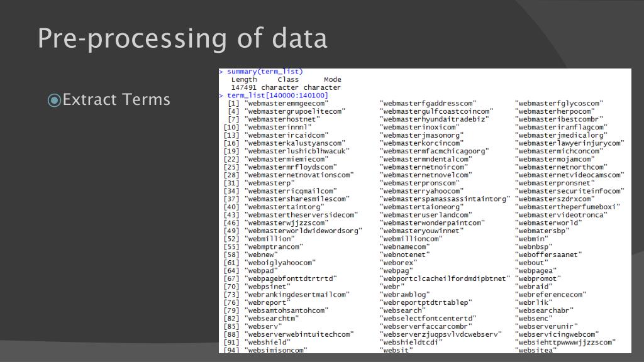Click the '147491' length value
The height and width of the screenshot is (362, 644).
coord(243,87)
